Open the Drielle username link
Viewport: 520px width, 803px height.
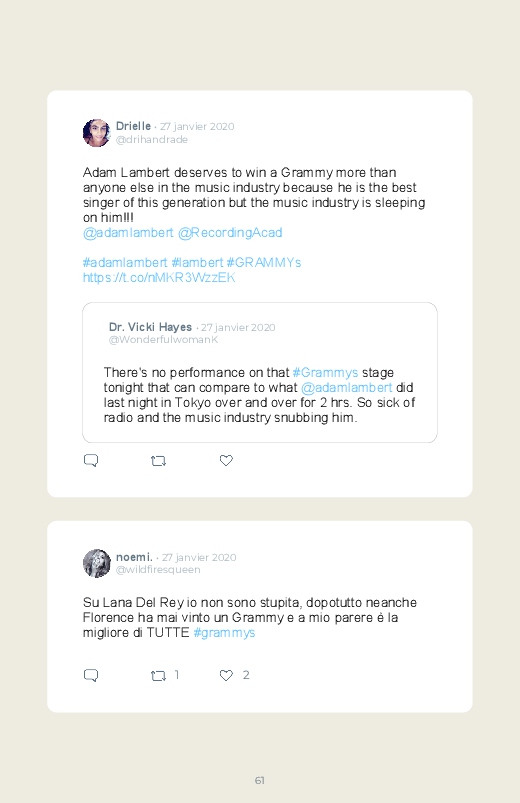coord(133,126)
